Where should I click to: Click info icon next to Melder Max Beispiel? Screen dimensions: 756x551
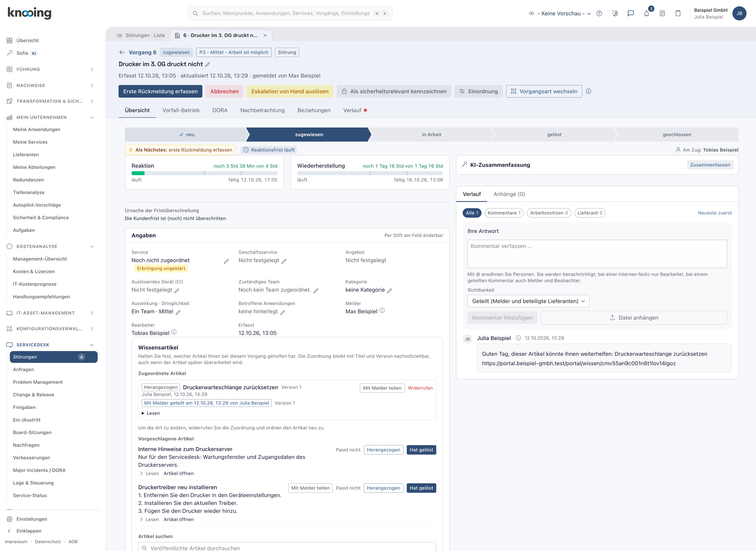[x=382, y=311]
